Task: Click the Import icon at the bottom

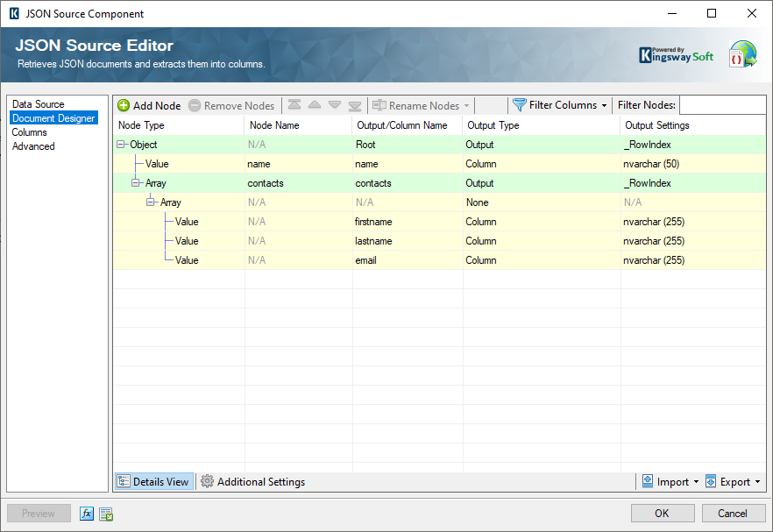Action: [649, 481]
